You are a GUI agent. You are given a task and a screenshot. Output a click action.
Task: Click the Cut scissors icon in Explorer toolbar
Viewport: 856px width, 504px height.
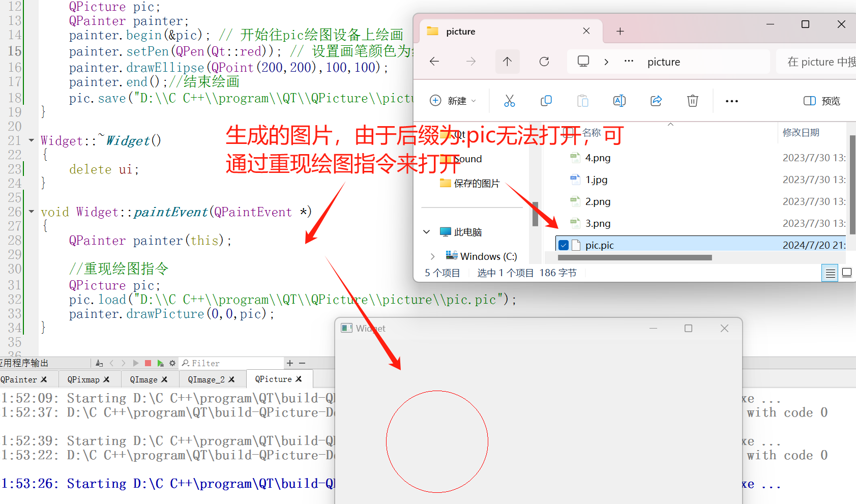click(509, 101)
